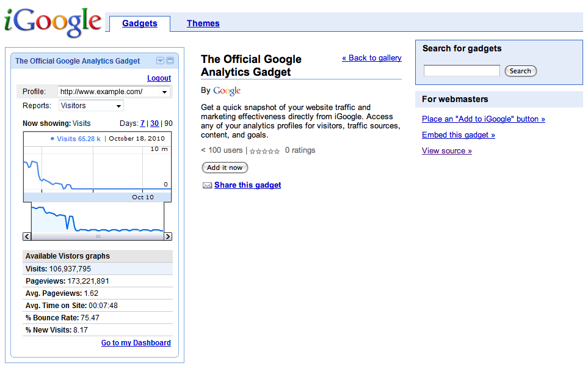
Task: Switch to the Gadgets tab
Action: (x=139, y=23)
